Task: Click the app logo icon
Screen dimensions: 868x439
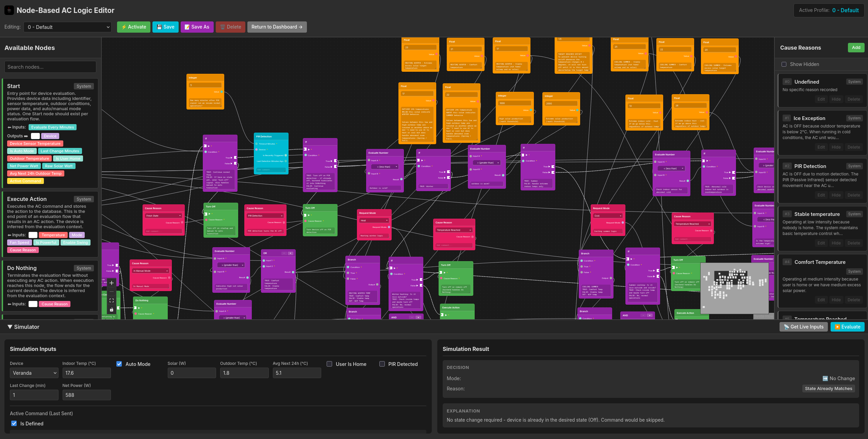Action: 9,10
